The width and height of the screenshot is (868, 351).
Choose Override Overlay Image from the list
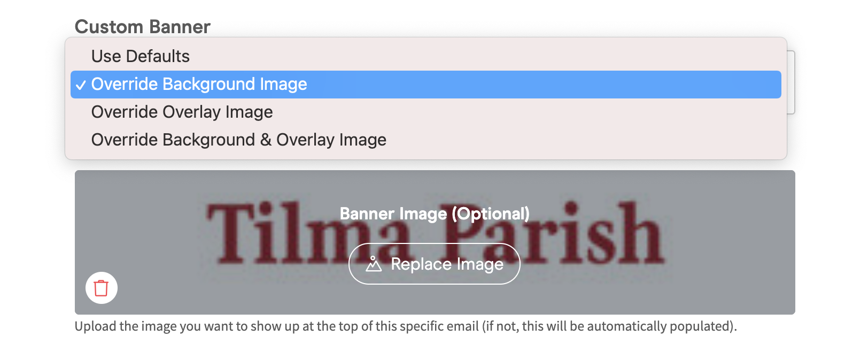[426, 112]
